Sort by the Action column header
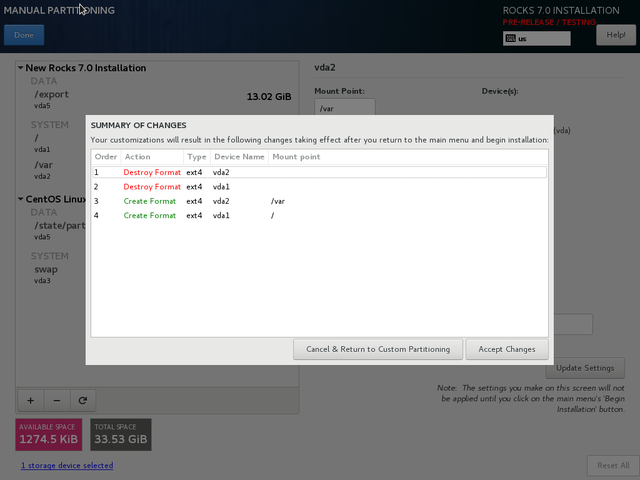640x480 pixels. [x=151, y=157]
